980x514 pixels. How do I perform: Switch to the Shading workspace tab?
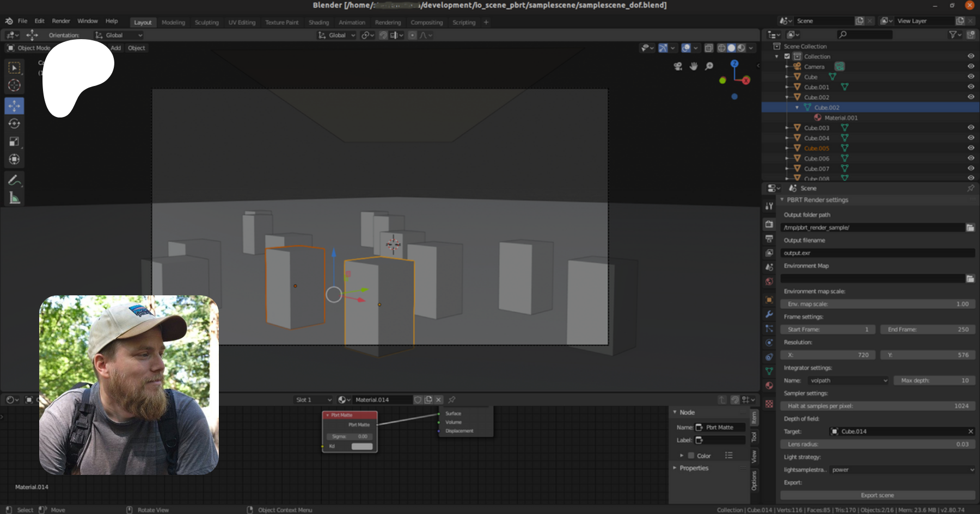pos(318,22)
